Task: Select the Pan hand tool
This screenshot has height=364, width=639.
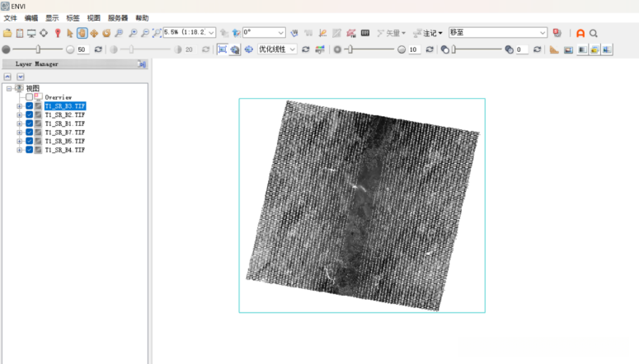Action: pos(82,33)
